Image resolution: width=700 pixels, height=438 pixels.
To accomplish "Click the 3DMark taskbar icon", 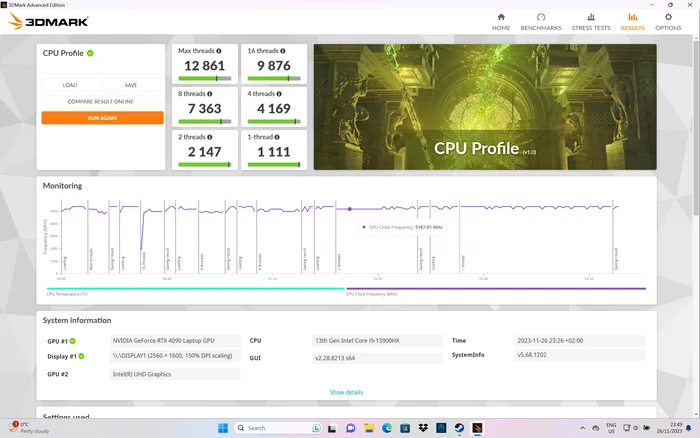I will click(x=477, y=428).
